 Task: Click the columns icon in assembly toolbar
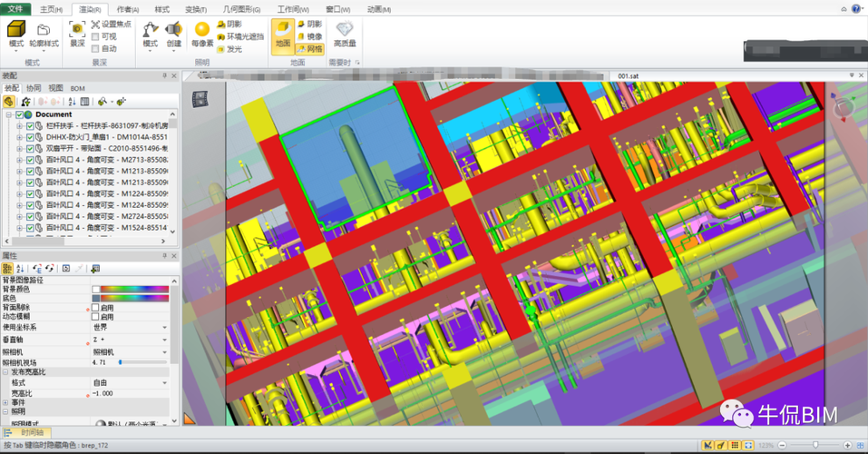pos(84,102)
